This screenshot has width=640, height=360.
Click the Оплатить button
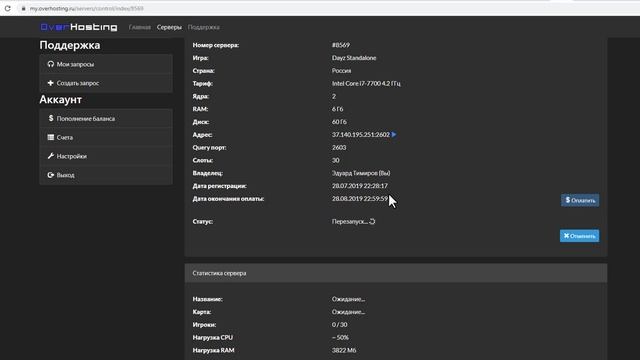(x=580, y=200)
